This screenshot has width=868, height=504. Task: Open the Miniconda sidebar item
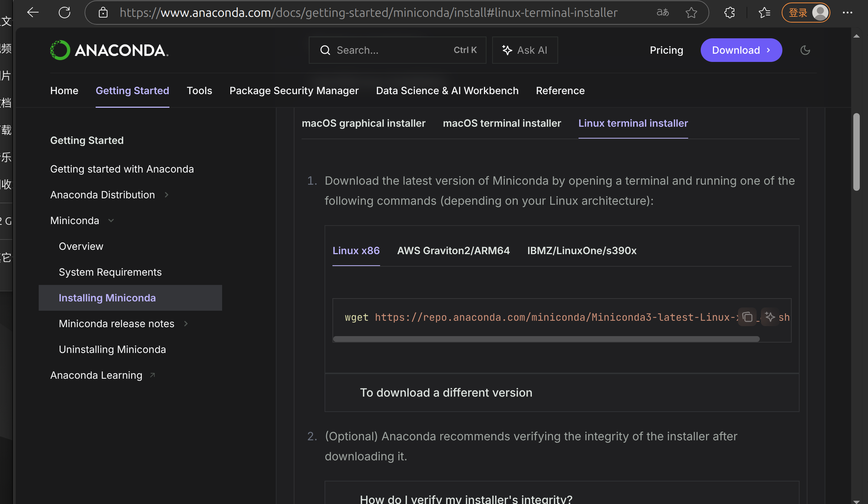pos(75,220)
